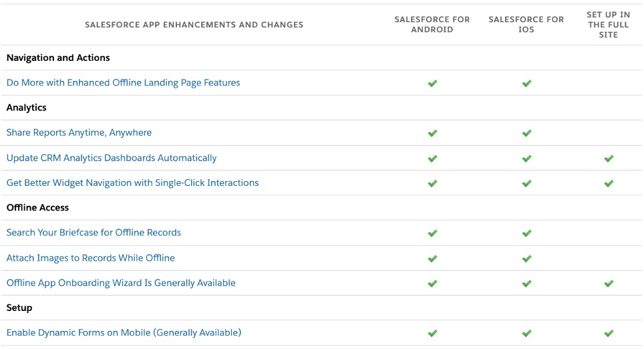Open Search Your Briefcase for Offline Records link
The height and width of the screenshot is (349, 644).
click(x=94, y=233)
